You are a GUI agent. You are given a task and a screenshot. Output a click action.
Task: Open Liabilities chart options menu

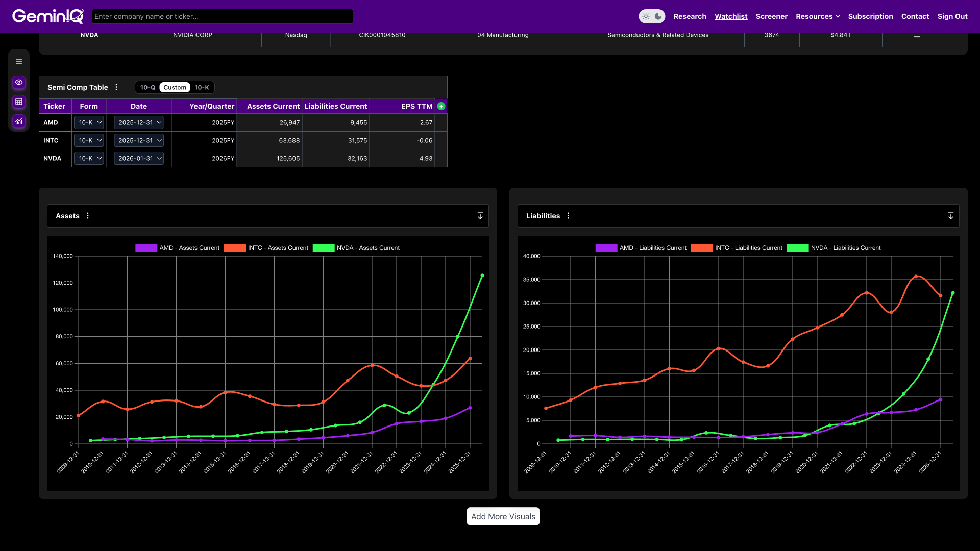(x=568, y=216)
